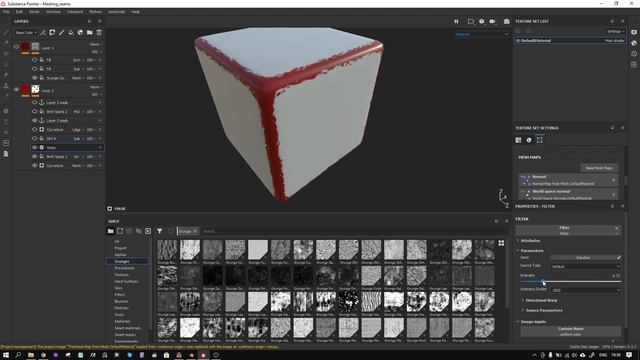Screen dimensions: 640x360
Task: Open the Window menu
Action: tap(53, 12)
